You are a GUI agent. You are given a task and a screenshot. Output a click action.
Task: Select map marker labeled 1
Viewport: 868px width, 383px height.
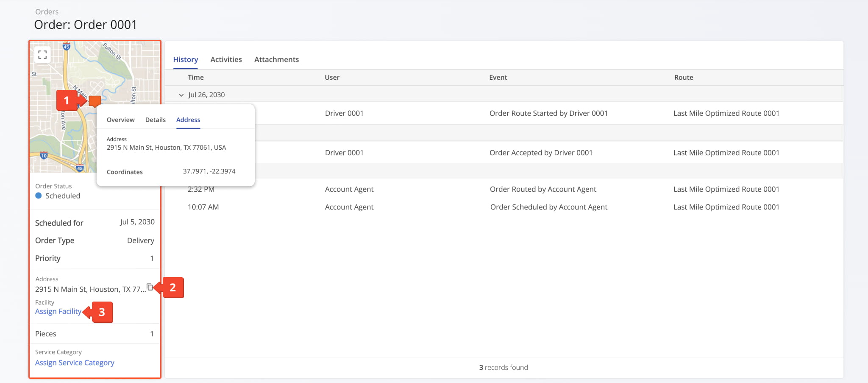67,101
